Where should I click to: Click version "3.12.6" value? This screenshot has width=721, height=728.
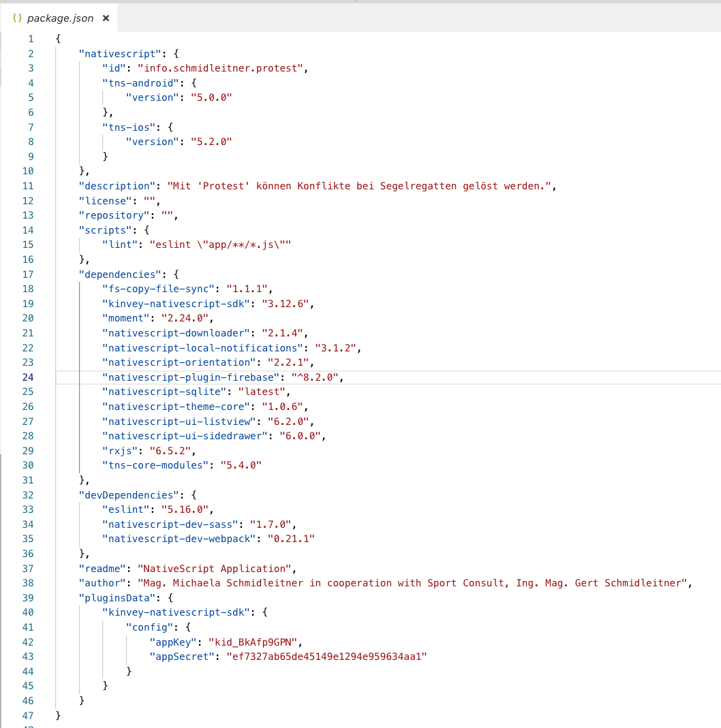tap(286, 304)
